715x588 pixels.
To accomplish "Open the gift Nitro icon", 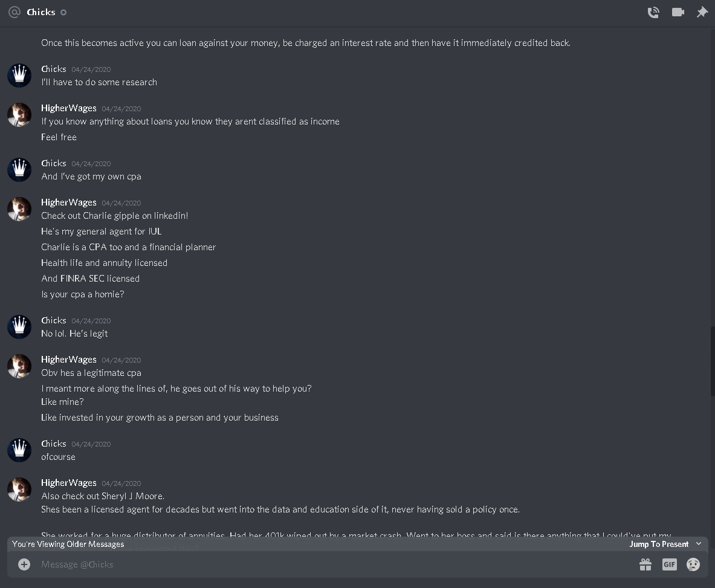I will (645, 565).
